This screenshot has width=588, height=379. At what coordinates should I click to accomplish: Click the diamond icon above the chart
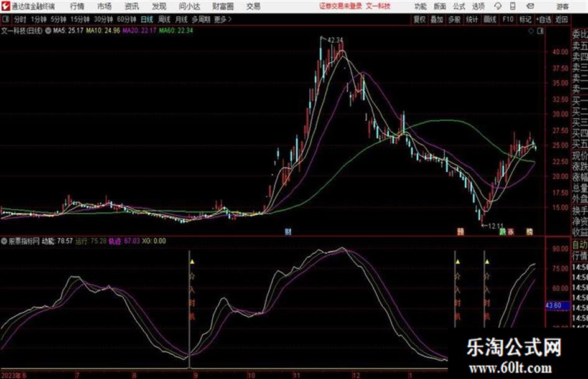[x=531, y=31]
